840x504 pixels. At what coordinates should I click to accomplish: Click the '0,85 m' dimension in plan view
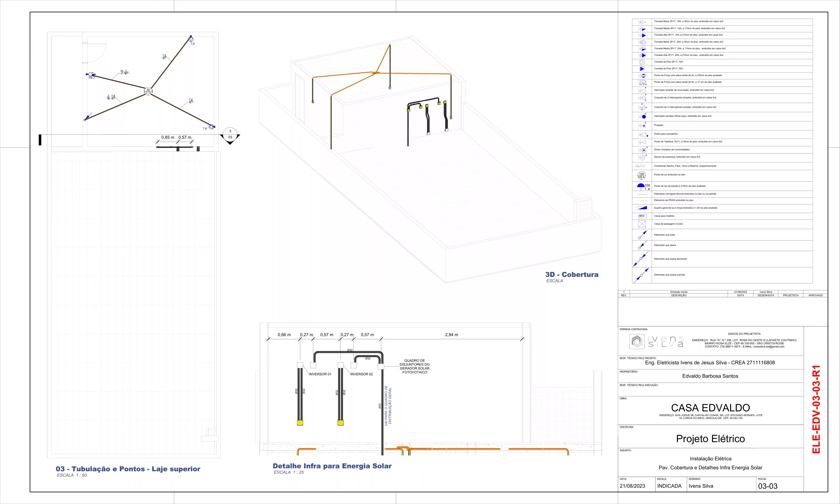[168, 137]
